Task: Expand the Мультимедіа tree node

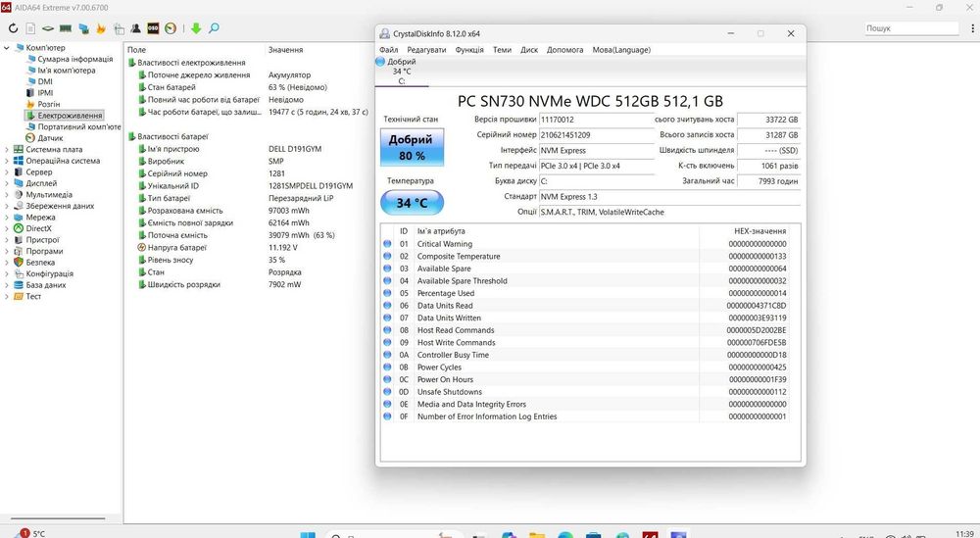Action: 6,194
